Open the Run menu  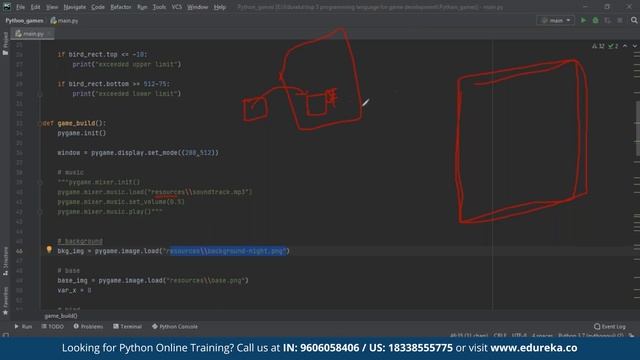142,7
